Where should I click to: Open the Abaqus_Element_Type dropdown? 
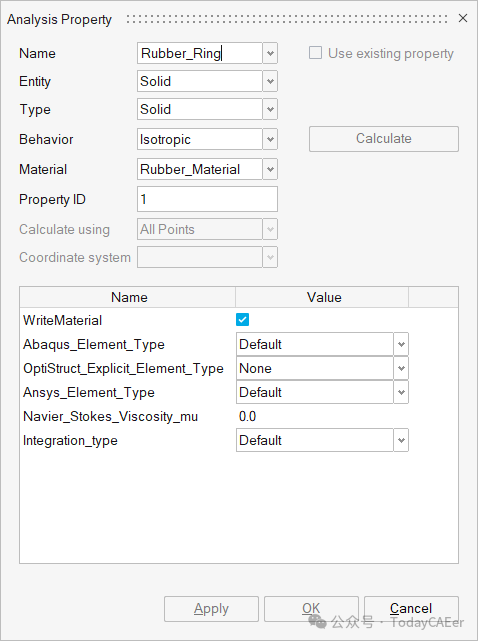pyautogui.click(x=401, y=344)
